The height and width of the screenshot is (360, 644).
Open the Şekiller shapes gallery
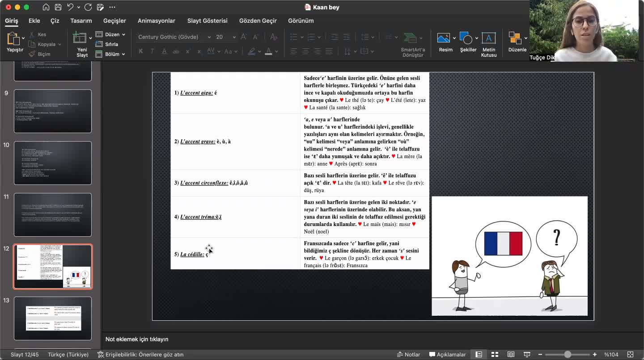tap(466, 38)
